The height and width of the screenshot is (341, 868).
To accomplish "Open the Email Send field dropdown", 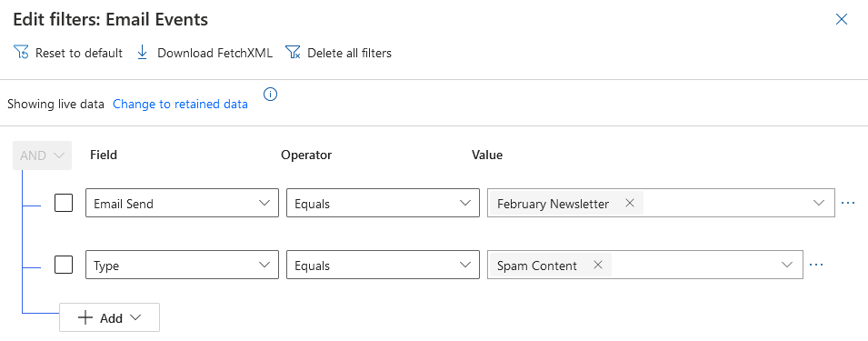I will 182,203.
